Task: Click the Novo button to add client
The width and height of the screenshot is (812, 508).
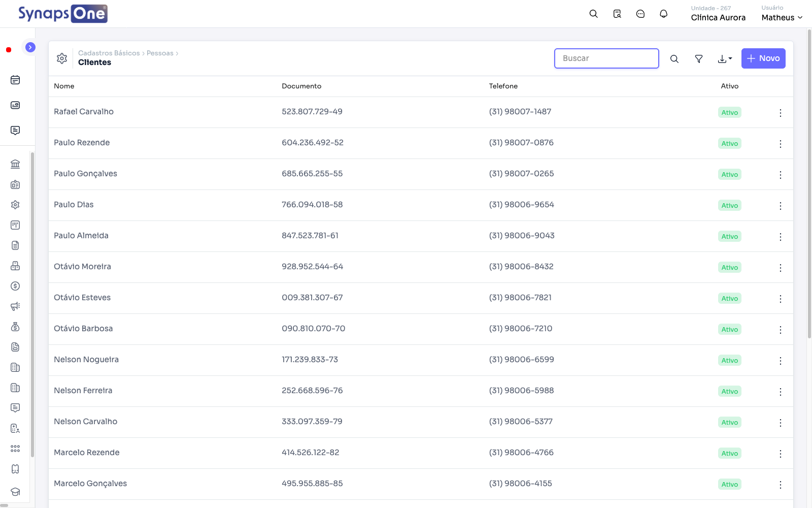Action: tap(763, 58)
